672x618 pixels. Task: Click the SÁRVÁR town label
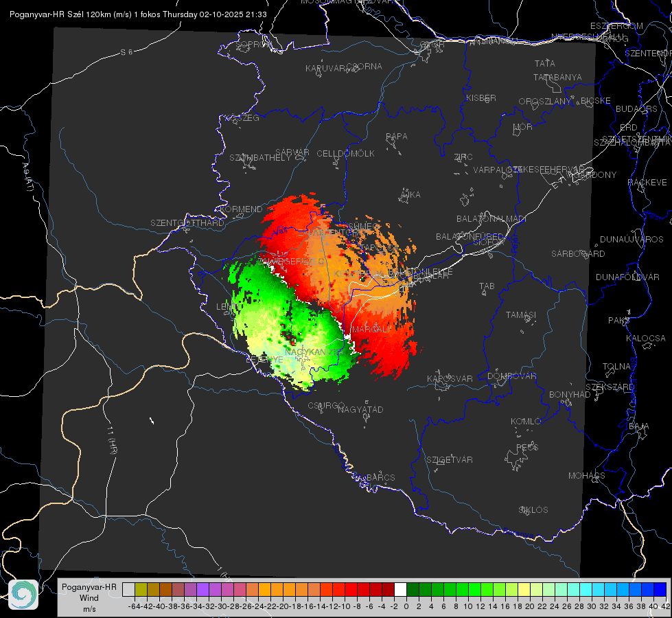coord(292,152)
